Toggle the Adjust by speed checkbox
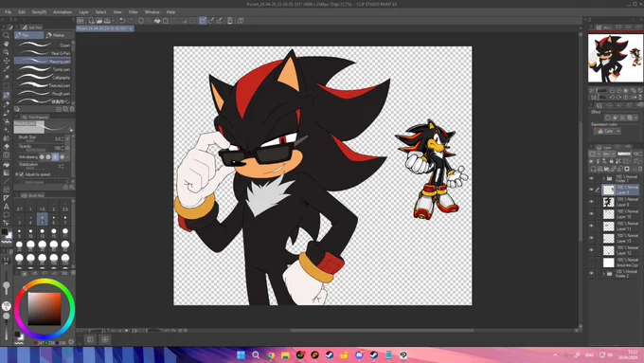Image resolution: width=644 pixels, height=363 pixels. coord(22,174)
